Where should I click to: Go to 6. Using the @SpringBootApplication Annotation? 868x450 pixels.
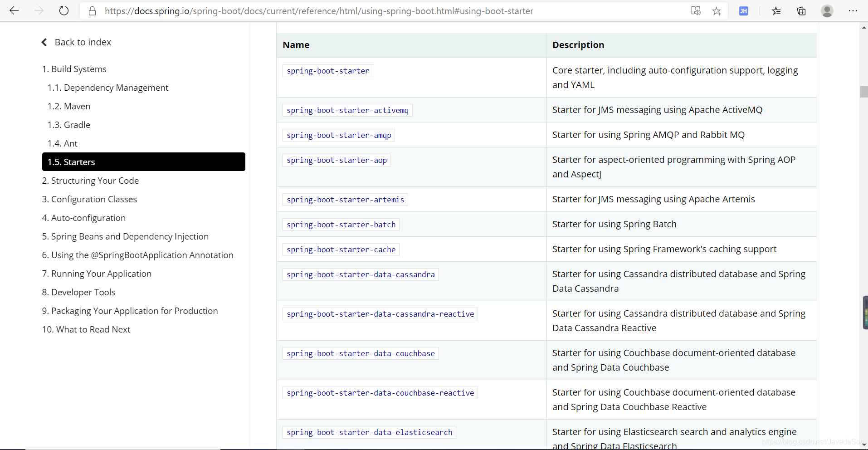138,255
